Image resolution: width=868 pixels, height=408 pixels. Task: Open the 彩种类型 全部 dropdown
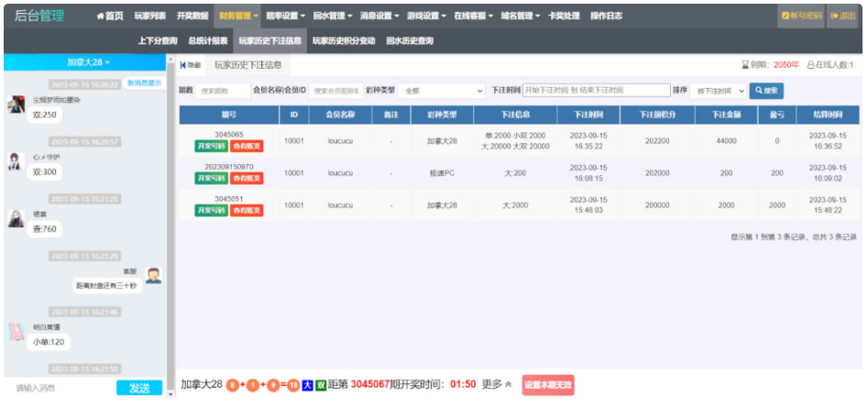pos(442,91)
